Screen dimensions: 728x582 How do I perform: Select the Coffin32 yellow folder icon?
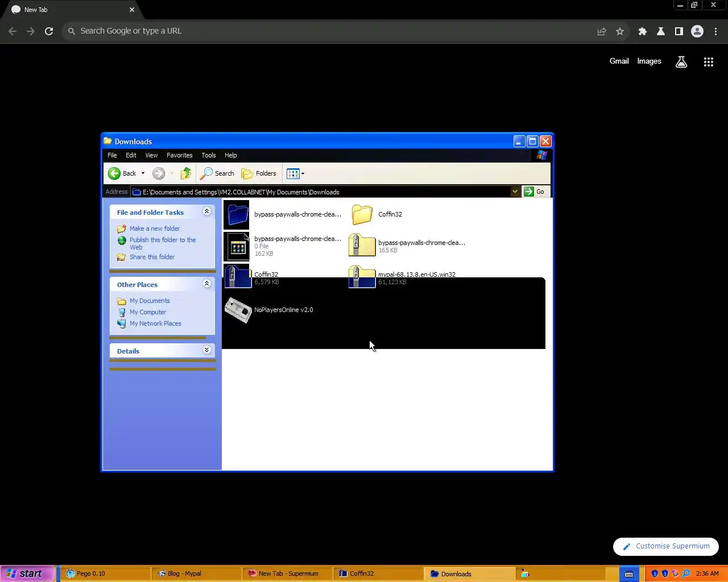(362, 214)
